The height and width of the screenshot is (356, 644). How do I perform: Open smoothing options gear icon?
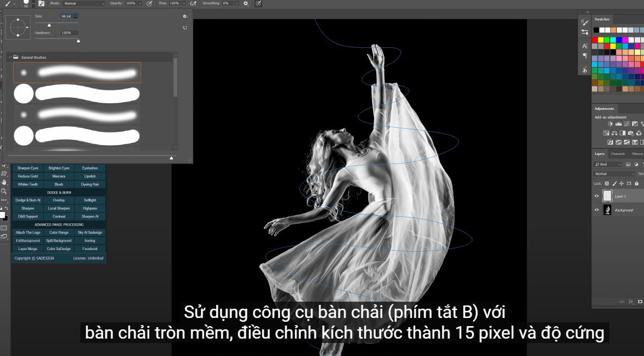pyautogui.click(x=245, y=3)
